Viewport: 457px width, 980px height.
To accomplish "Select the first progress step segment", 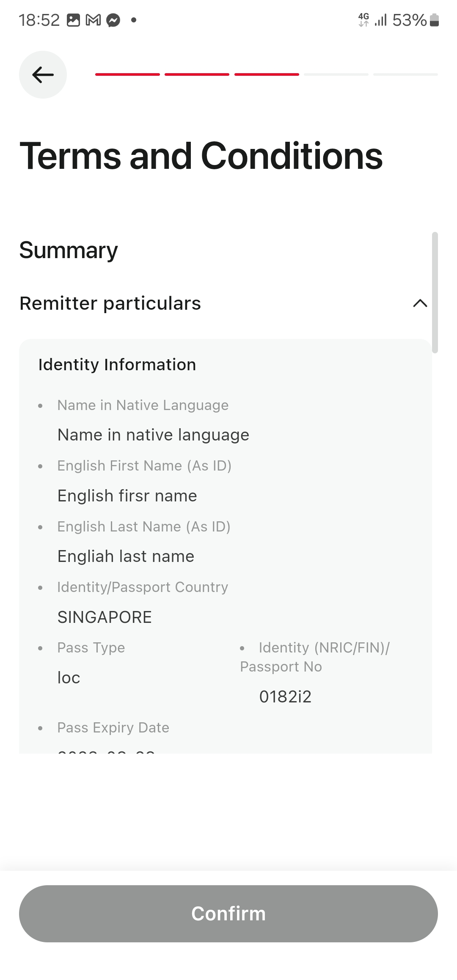I will coord(127,74).
